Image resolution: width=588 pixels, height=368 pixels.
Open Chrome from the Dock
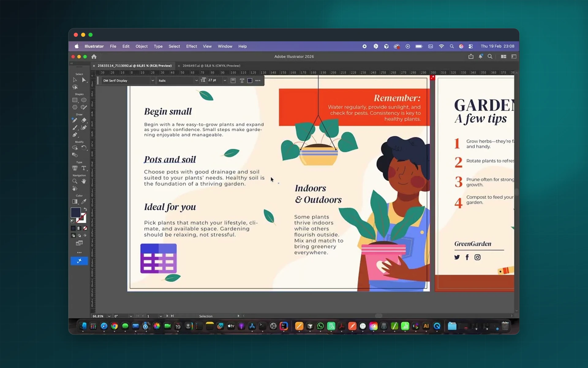pos(115,326)
